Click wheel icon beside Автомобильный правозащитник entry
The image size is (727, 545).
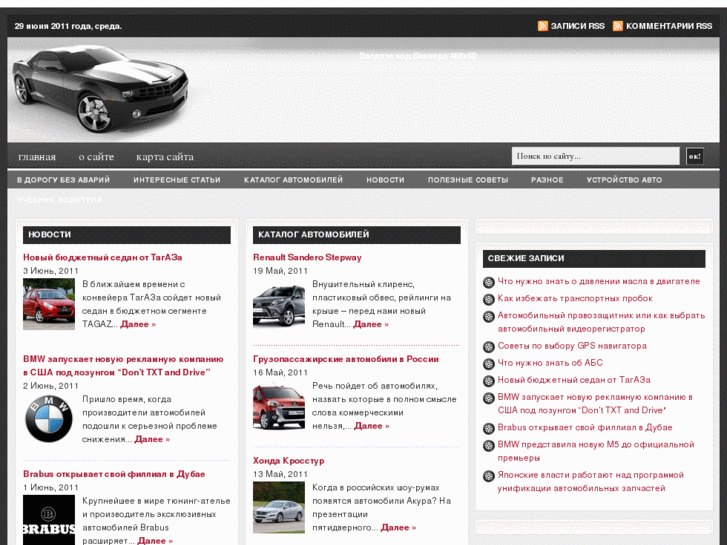point(489,316)
